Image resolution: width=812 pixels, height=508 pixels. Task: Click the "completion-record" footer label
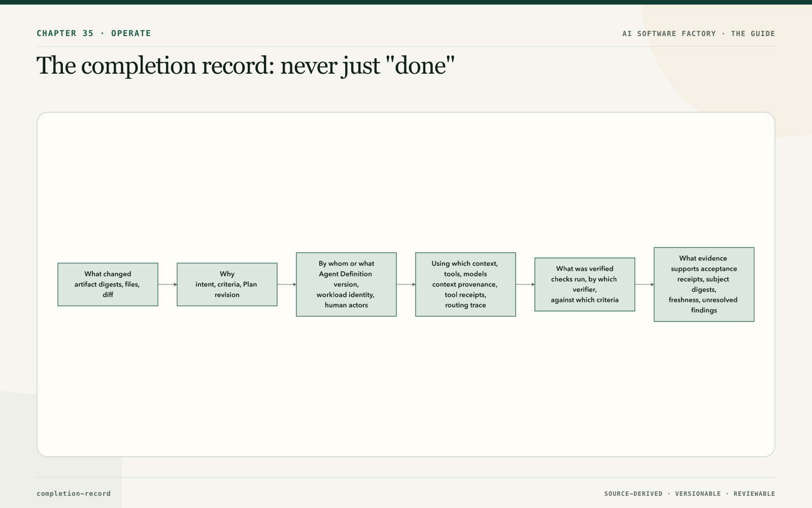click(x=74, y=493)
